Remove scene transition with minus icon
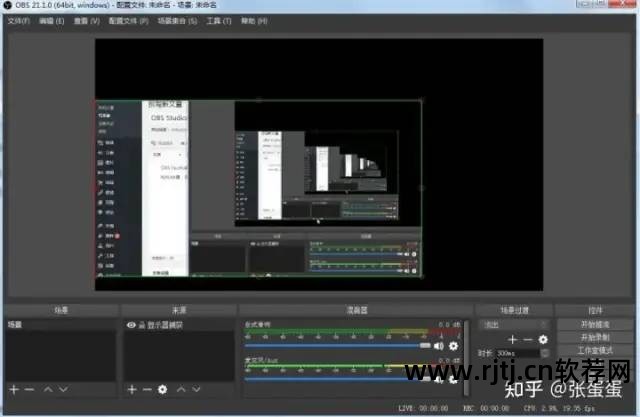The width and height of the screenshot is (640, 417). click(x=528, y=339)
